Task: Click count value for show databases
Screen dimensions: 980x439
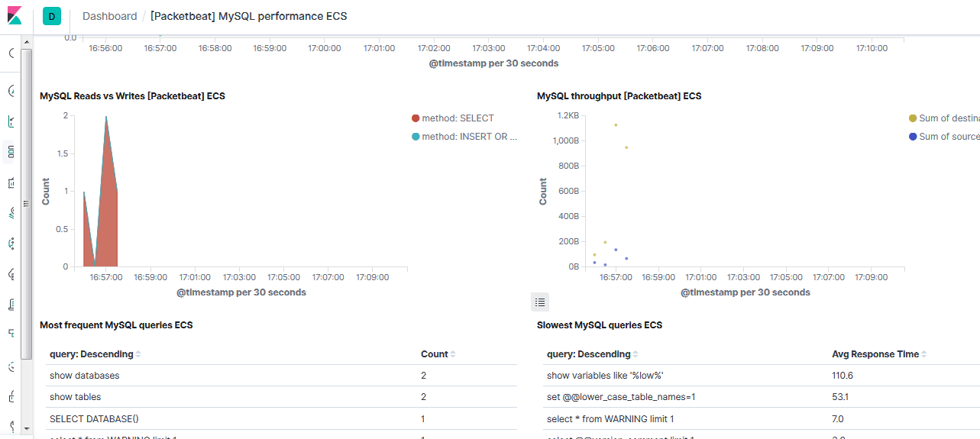Action: click(424, 376)
